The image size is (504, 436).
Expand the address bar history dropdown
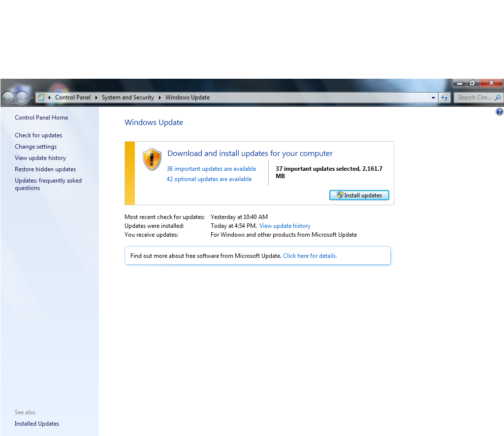(x=433, y=97)
